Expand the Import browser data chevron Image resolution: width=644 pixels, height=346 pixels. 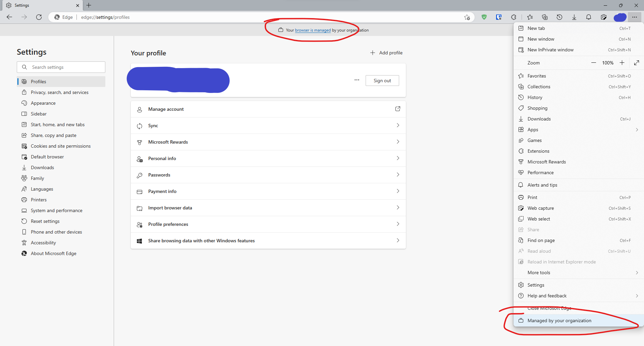click(398, 207)
